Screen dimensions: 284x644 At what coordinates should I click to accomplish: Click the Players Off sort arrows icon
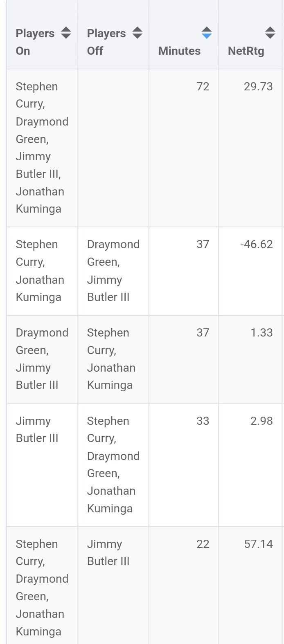click(137, 33)
